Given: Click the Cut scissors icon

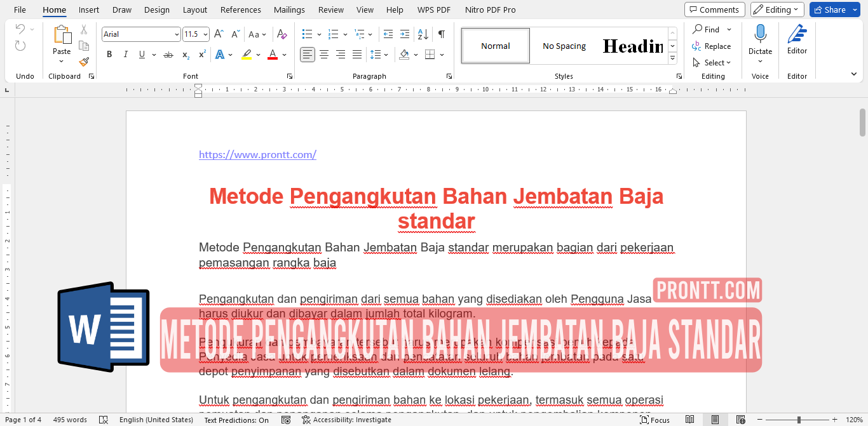Looking at the screenshot, I should (84, 30).
